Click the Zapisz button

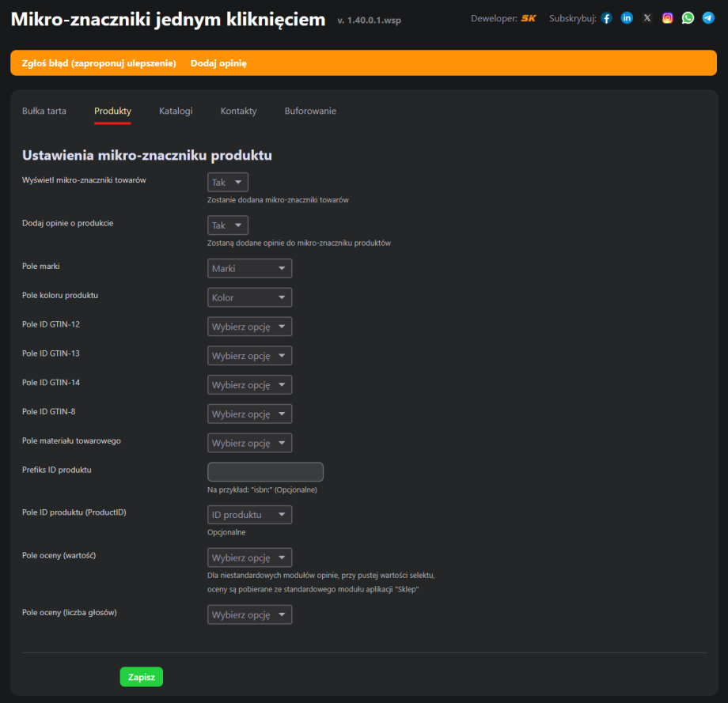coord(141,676)
